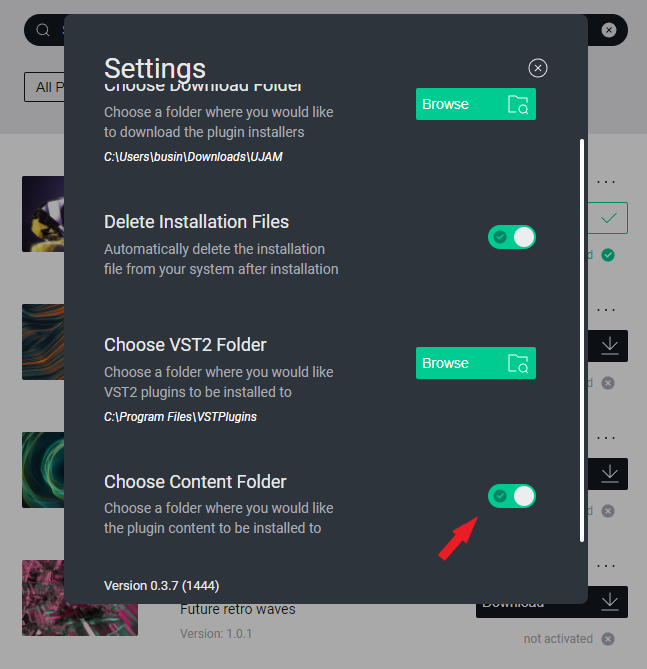The image size is (647, 669).
Task: Click download arrow icon of second plugin
Action: click(610, 346)
